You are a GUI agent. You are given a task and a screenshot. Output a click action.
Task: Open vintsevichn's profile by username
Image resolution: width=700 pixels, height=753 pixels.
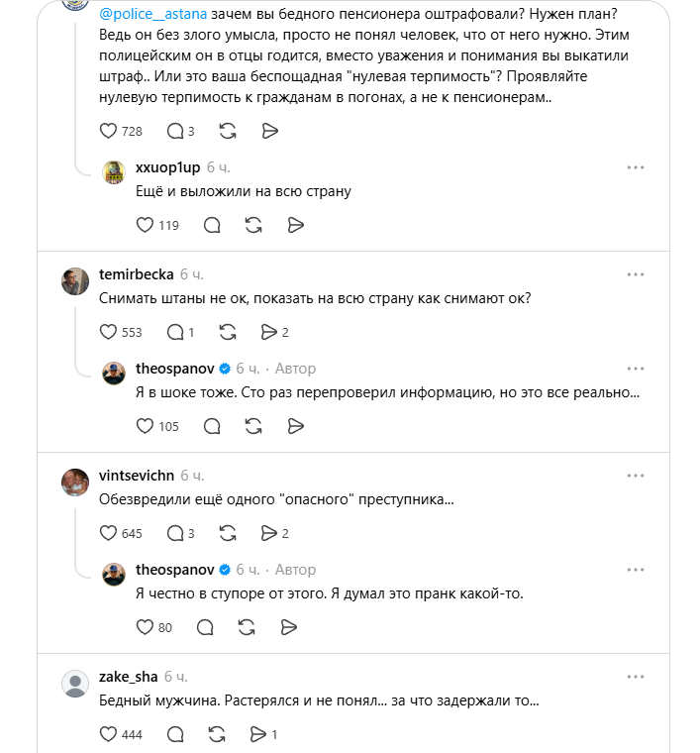coord(137,476)
